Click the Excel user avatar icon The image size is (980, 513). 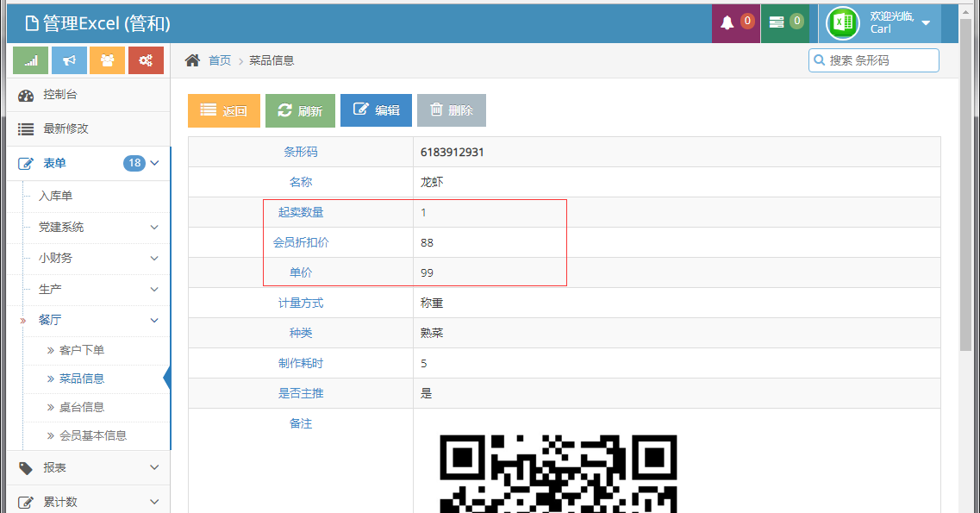[x=842, y=23]
